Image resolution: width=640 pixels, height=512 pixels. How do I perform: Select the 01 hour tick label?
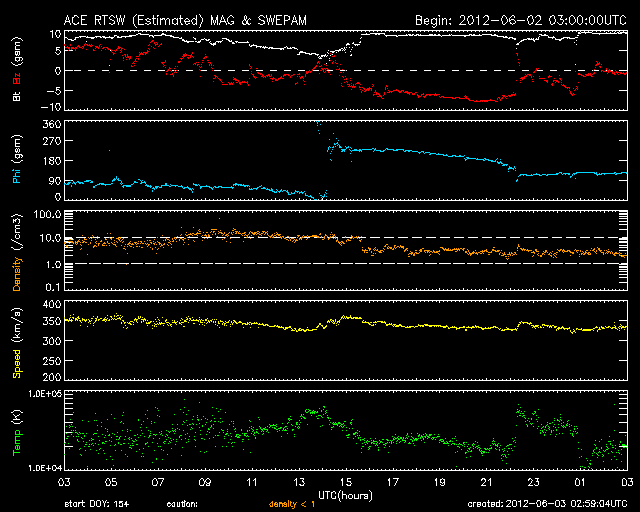click(x=580, y=483)
